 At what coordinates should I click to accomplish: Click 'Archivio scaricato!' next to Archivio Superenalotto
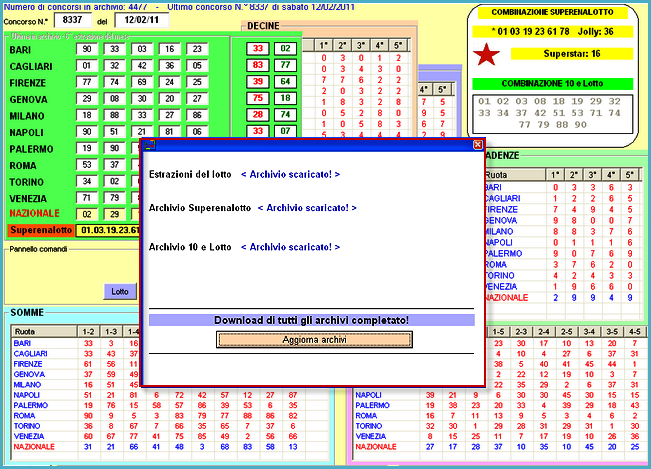click(307, 208)
